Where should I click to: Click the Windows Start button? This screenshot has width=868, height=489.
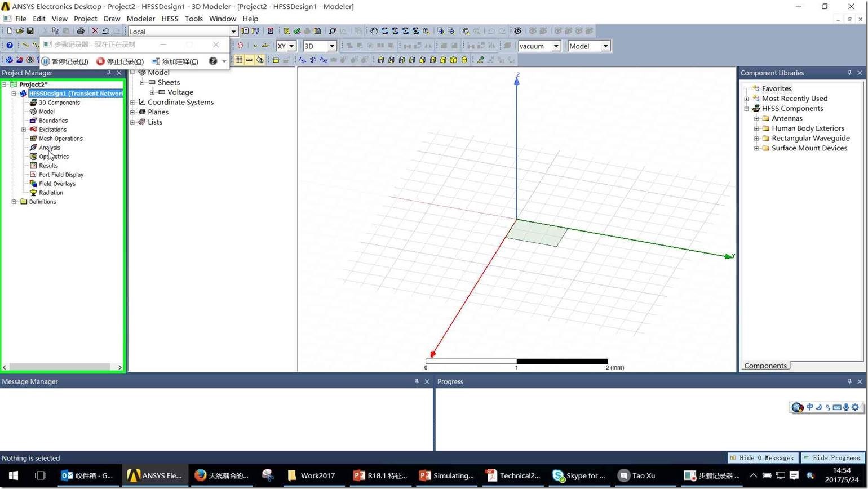click(14, 475)
